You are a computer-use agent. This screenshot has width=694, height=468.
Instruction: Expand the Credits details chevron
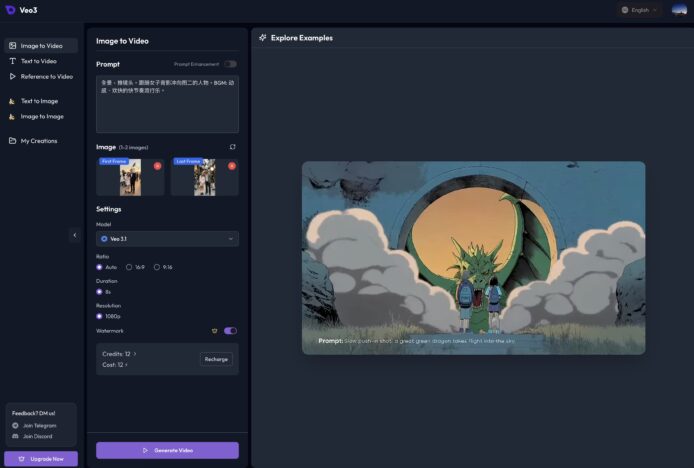[x=135, y=353]
